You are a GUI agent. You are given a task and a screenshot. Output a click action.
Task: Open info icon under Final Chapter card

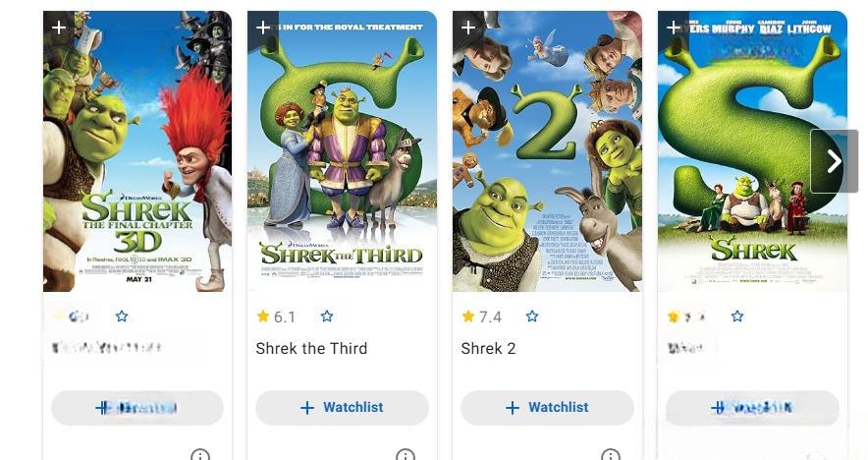coord(200,455)
